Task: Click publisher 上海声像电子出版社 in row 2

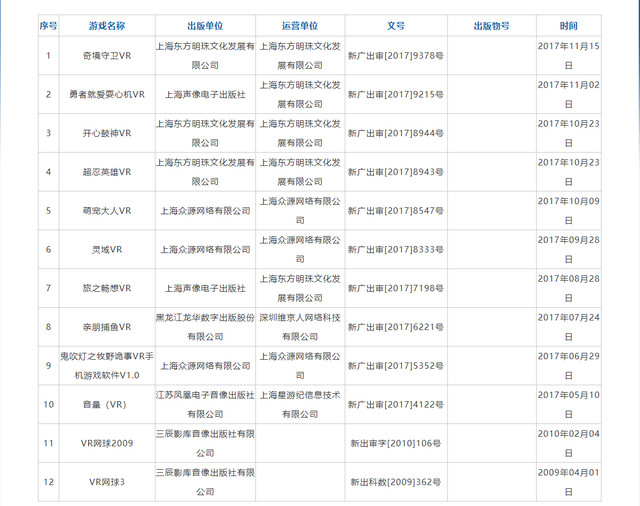Action: 205,94
